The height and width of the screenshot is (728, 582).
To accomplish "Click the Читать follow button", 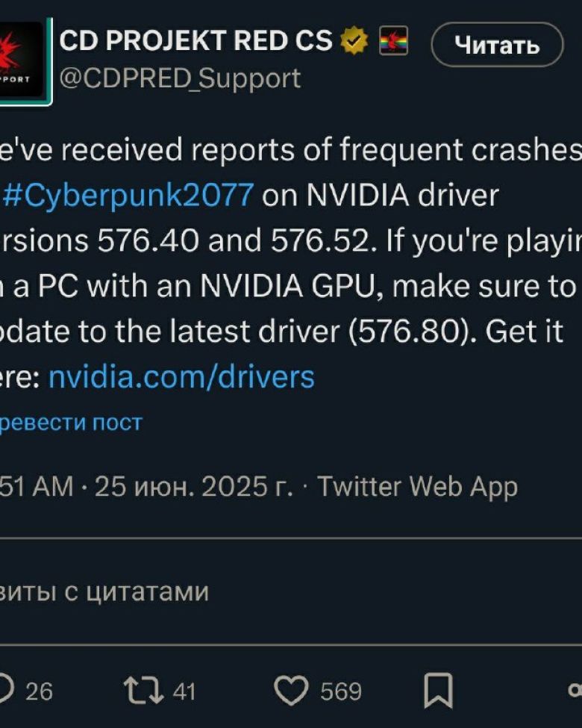I will 498,45.
